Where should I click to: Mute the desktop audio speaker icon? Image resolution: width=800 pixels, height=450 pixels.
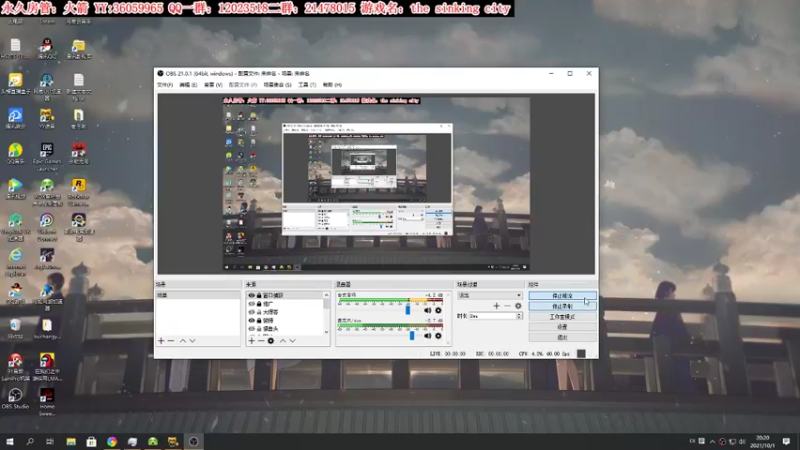(428, 310)
